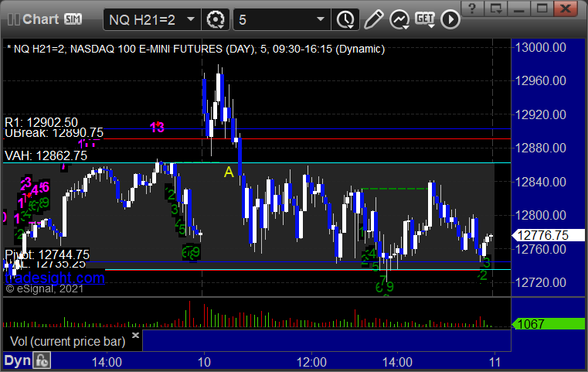Click the 12840.00 price axis label
The width and height of the screenshot is (588, 372).
[x=540, y=182]
